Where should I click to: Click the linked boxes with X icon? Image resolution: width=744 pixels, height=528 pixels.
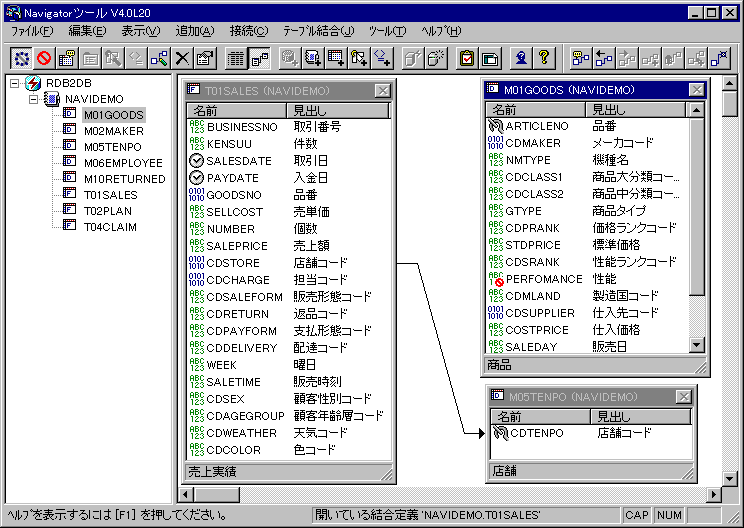[x=719, y=58]
